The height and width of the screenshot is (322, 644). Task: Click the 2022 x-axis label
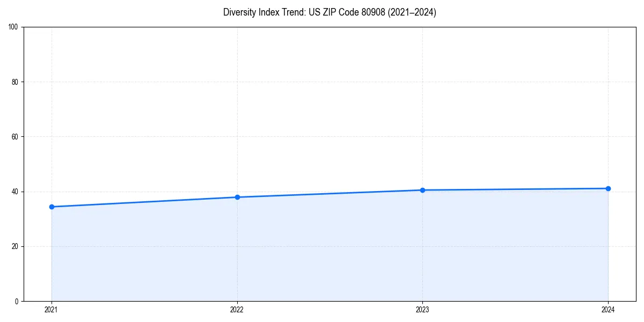click(237, 310)
